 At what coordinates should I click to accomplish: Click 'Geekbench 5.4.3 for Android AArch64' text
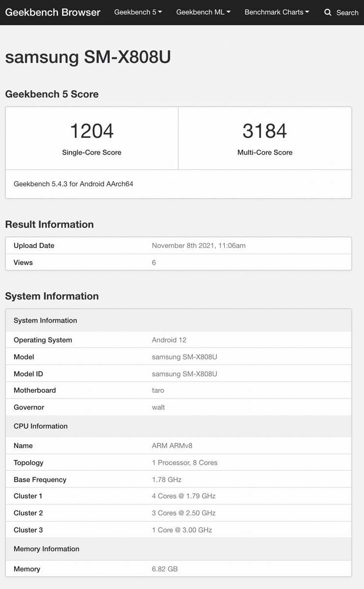click(x=74, y=184)
